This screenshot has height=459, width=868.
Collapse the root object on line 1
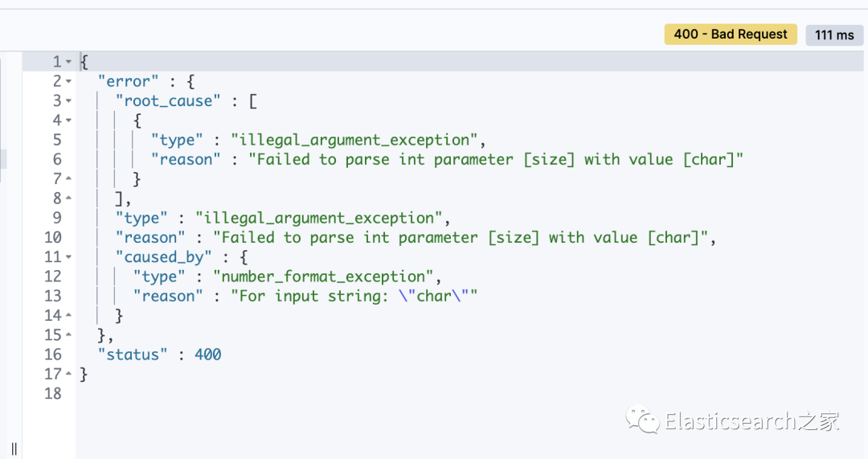click(x=69, y=62)
